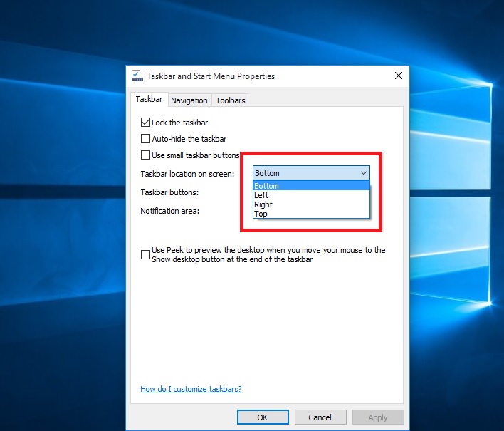Enable Use Peek to preview the desktop

[x=146, y=254]
